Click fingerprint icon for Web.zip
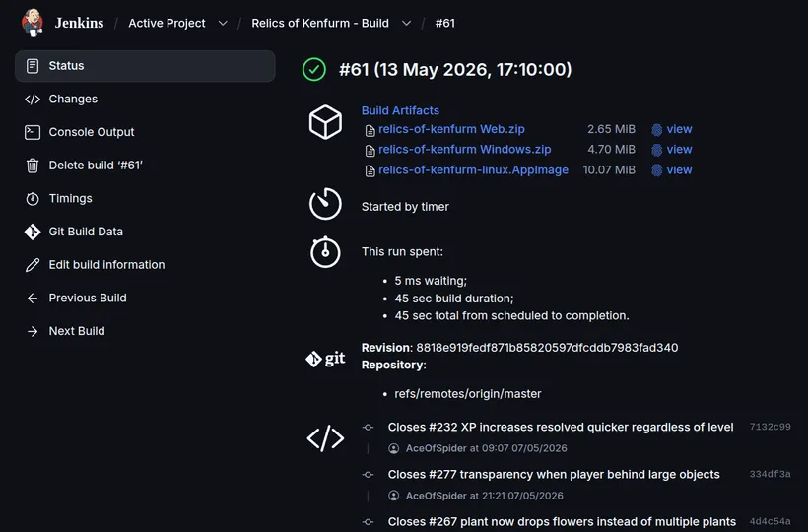 (x=656, y=130)
